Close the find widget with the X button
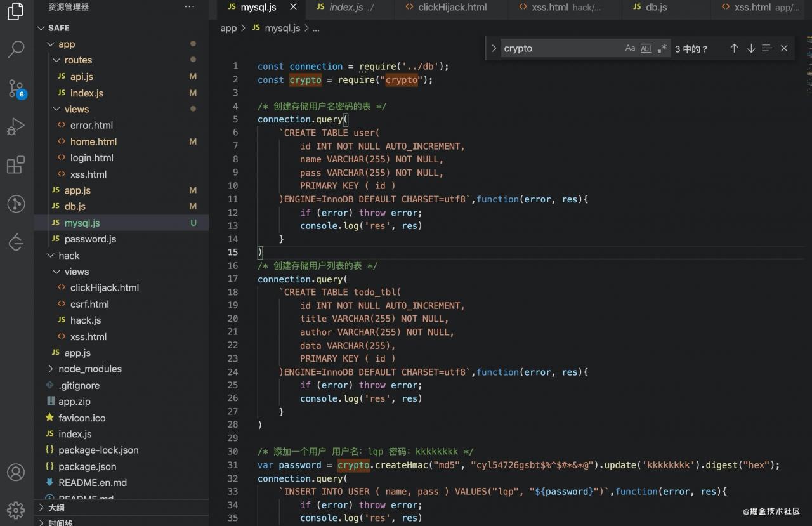Viewport: 812px width, 526px height. point(783,48)
